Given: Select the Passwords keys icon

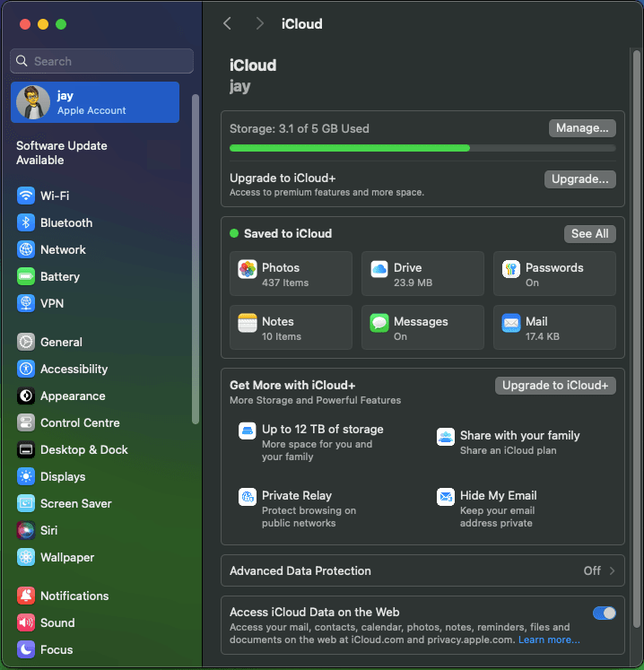Looking at the screenshot, I should coord(511,269).
